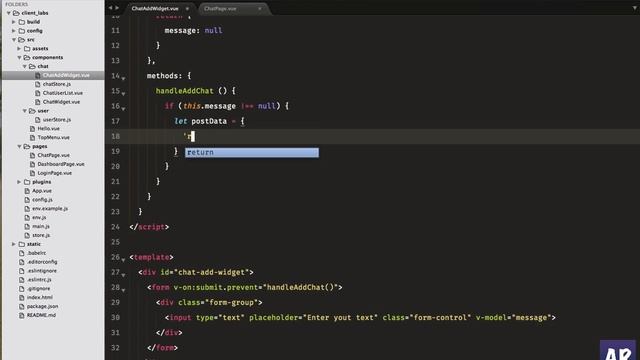The width and height of the screenshot is (640, 360).
Task: Click the README.md file icon
Action: 22,316
